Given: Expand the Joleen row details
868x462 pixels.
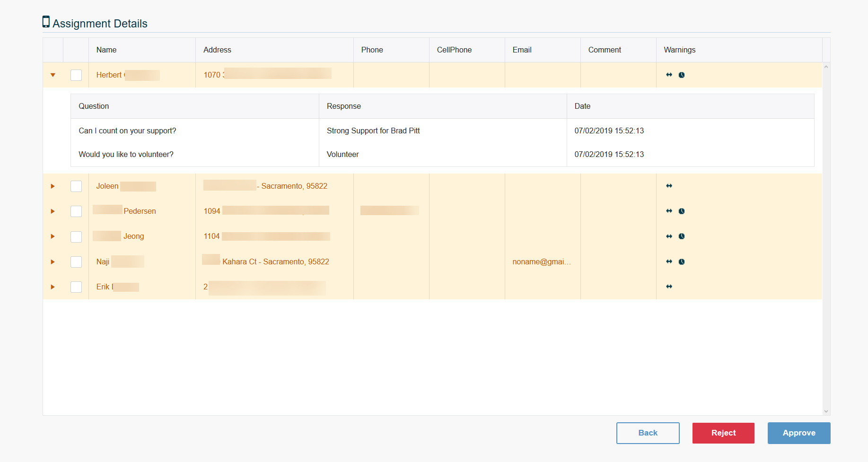Looking at the screenshot, I should coord(53,186).
